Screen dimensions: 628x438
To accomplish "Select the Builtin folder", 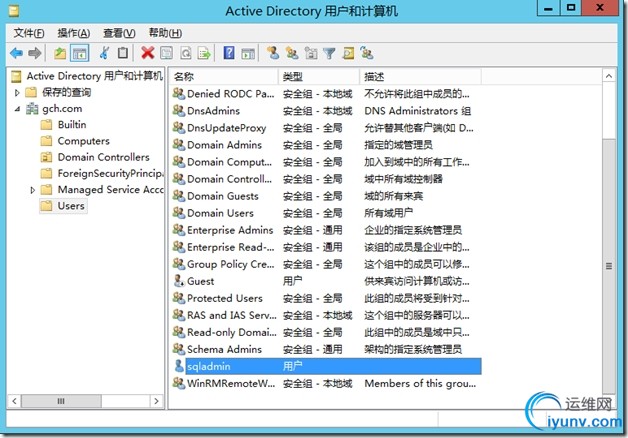I will [x=72, y=125].
